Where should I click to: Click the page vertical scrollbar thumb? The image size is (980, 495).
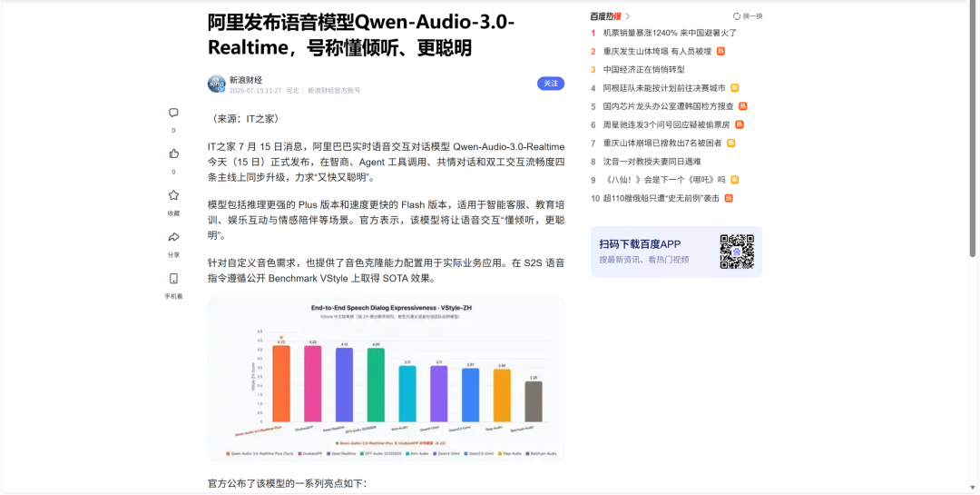[973, 130]
